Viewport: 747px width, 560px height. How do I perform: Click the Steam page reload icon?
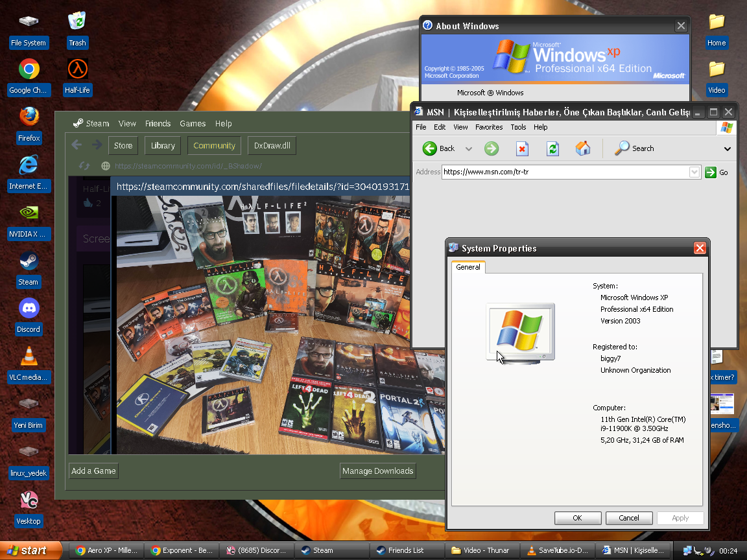(x=84, y=166)
